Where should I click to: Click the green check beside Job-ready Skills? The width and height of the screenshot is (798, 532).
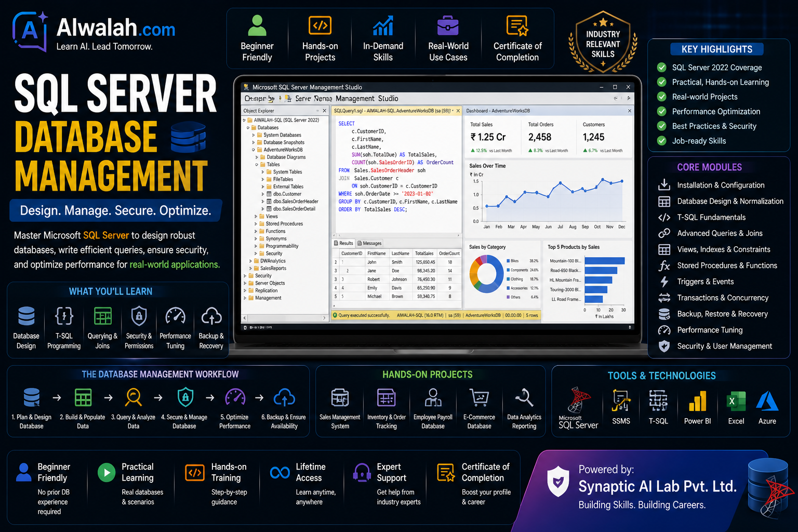tap(662, 140)
